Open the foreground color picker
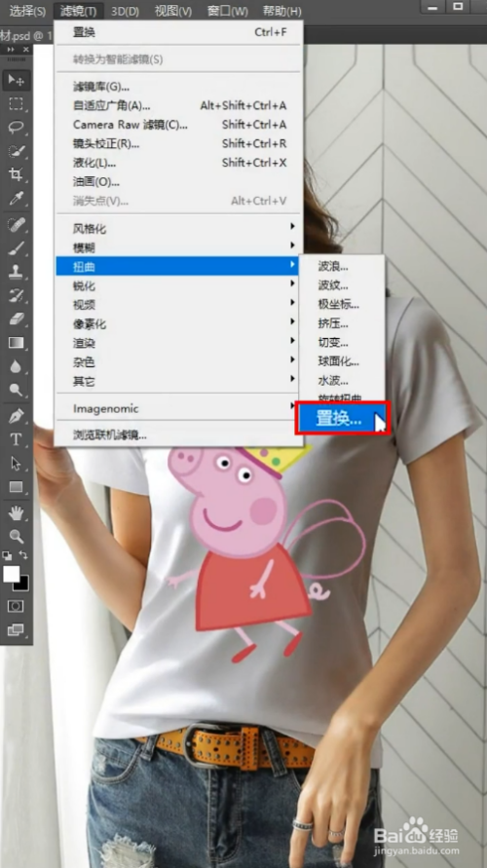This screenshot has width=487, height=868. 11,574
